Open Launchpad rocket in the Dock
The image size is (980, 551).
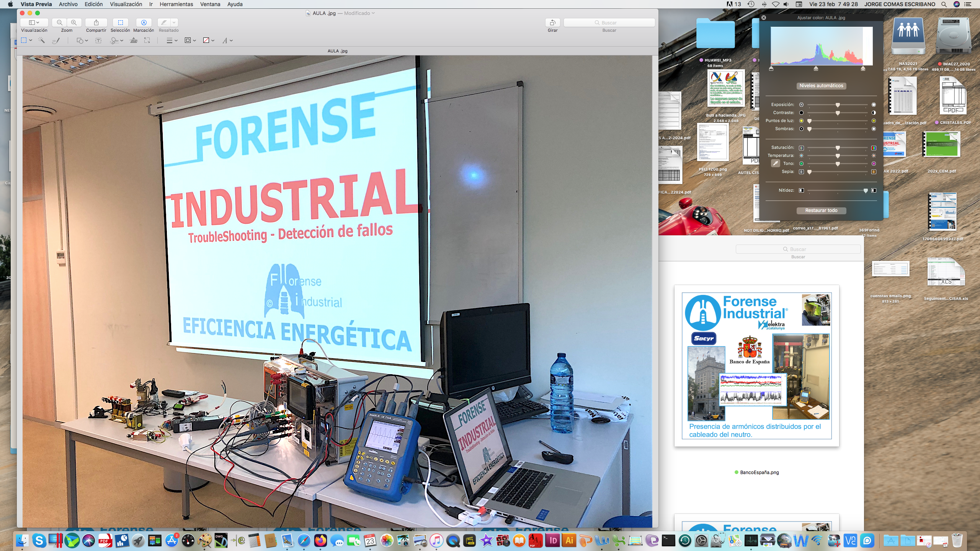pyautogui.click(x=138, y=541)
